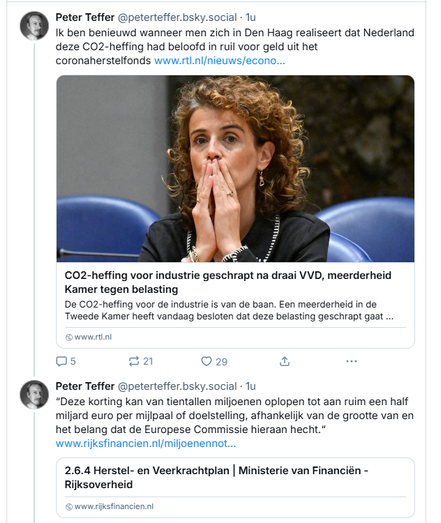Click the @peterteffer.bsky.social handle on the first post
441x523 pixels.
(x=177, y=17)
